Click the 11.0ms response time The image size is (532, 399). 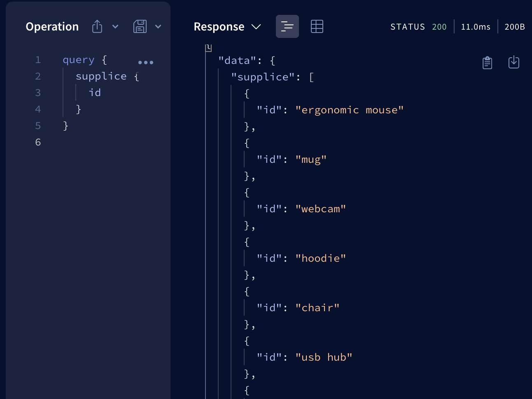[x=476, y=27]
